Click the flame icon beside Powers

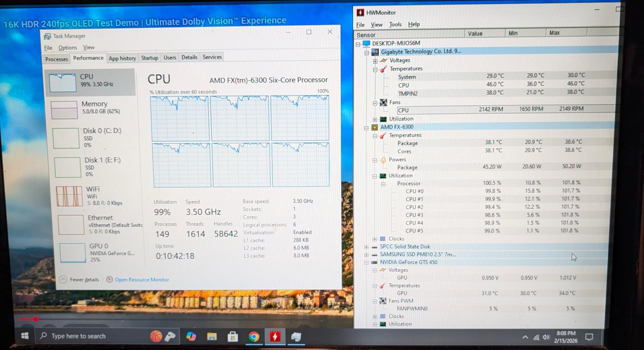(383, 160)
